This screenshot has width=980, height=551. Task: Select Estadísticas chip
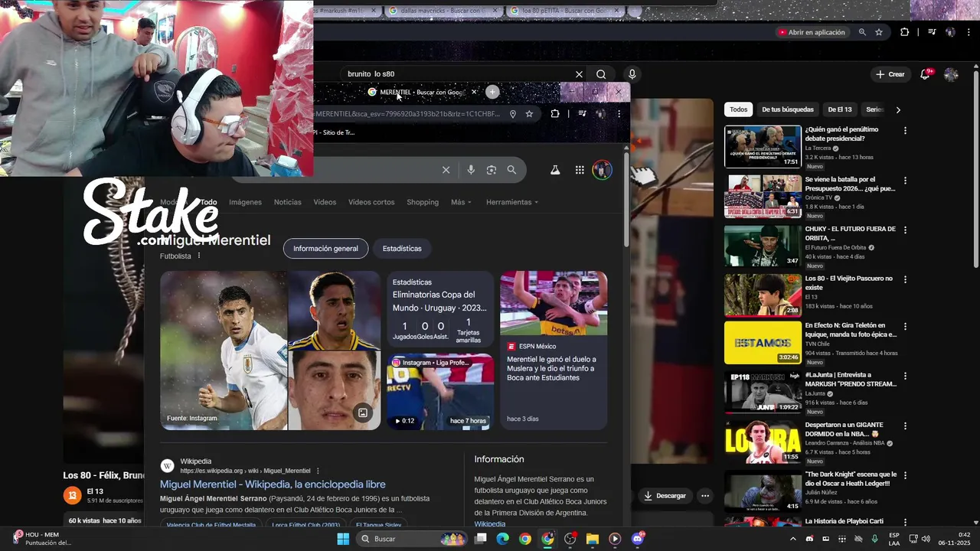402,249
